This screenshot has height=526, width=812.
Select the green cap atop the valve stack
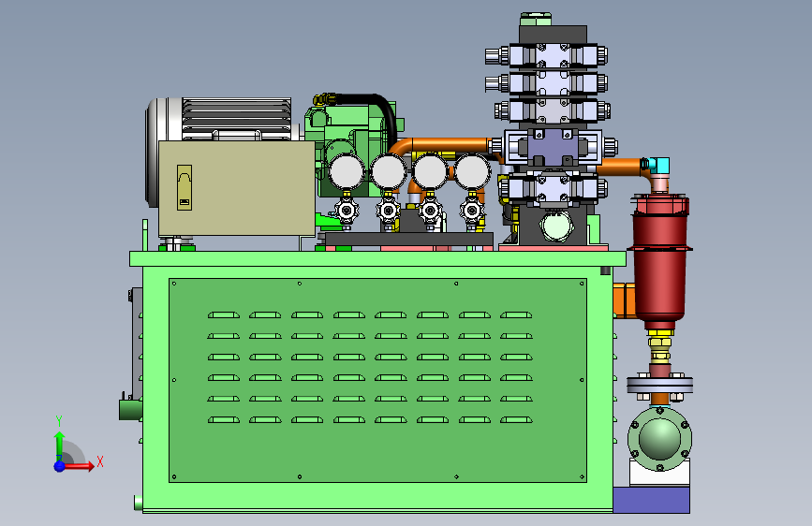point(536,19)
